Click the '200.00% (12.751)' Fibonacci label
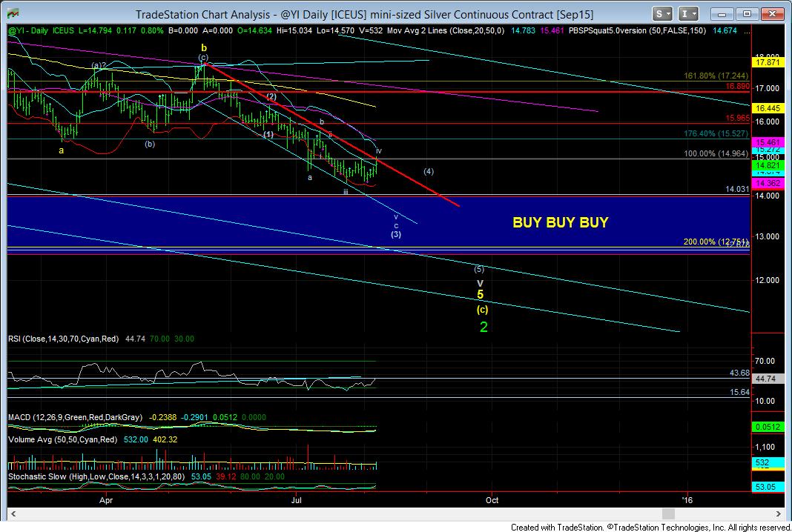The image size is (792, 532). [716, 242]
